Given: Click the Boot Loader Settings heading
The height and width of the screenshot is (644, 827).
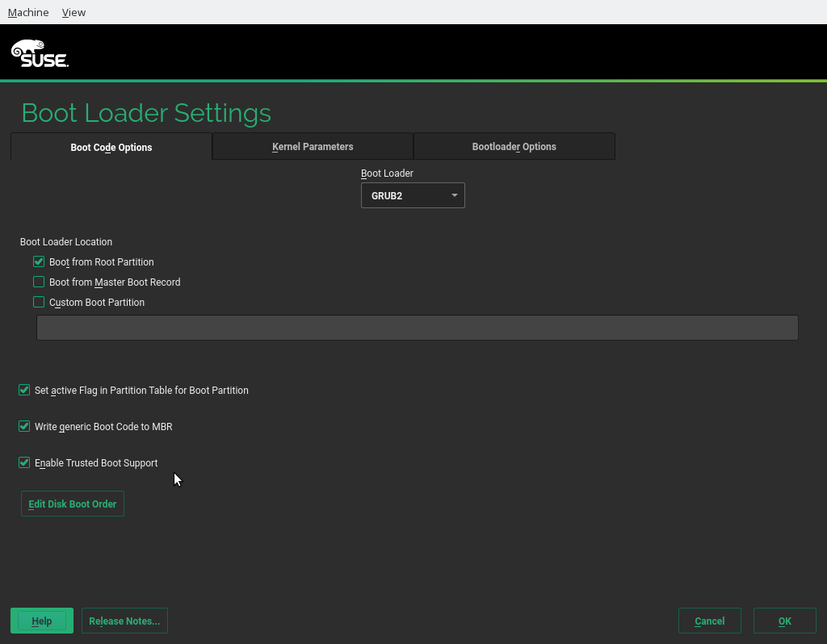Looking at the screenshot, I should point(146,113).
